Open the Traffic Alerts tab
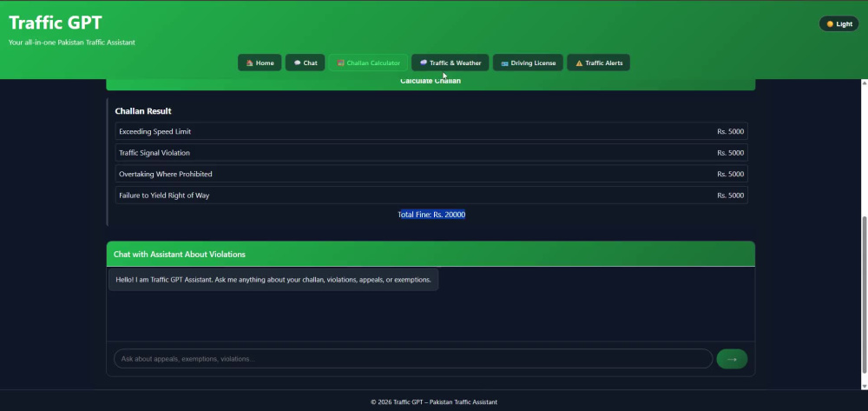This screenshot has height=411, width=868. [x=598, y=63]
